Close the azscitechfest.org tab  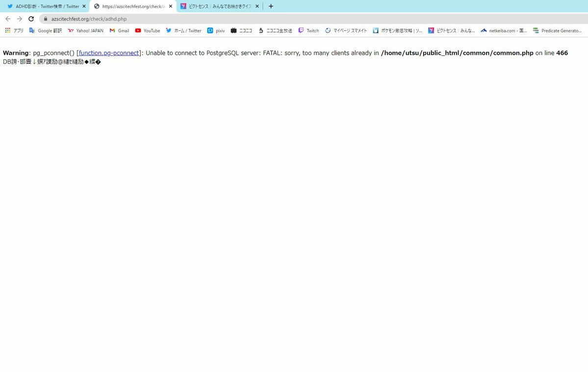(x=171, y=6)
